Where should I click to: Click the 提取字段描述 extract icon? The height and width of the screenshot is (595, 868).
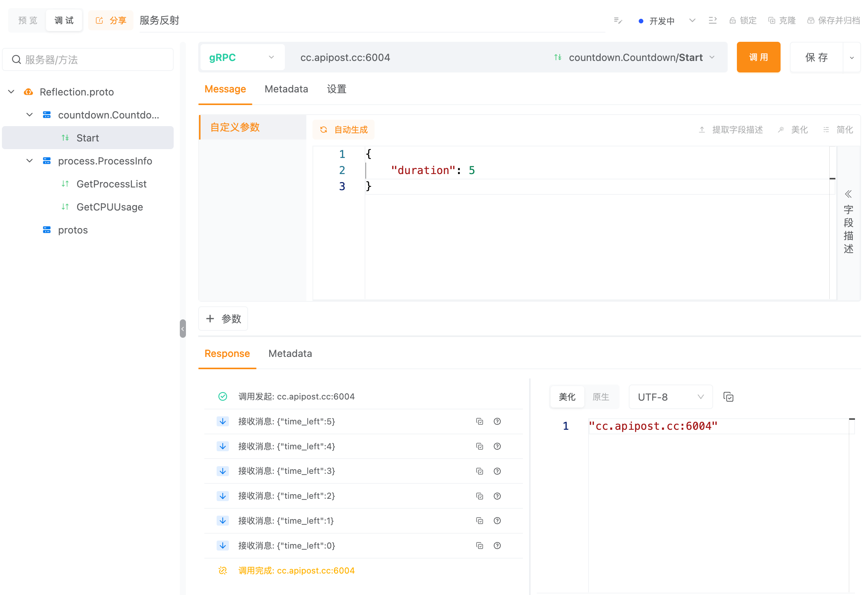(702, 130)
